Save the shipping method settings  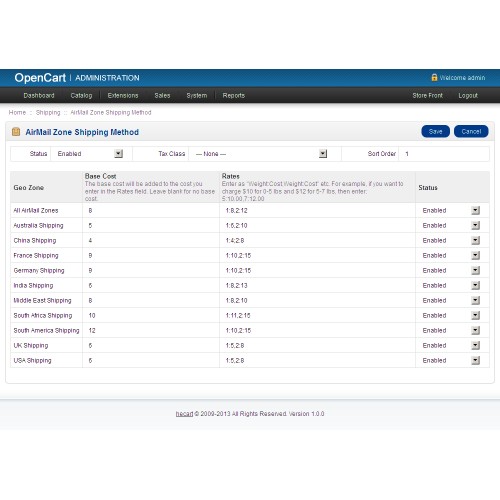(436, 131)
